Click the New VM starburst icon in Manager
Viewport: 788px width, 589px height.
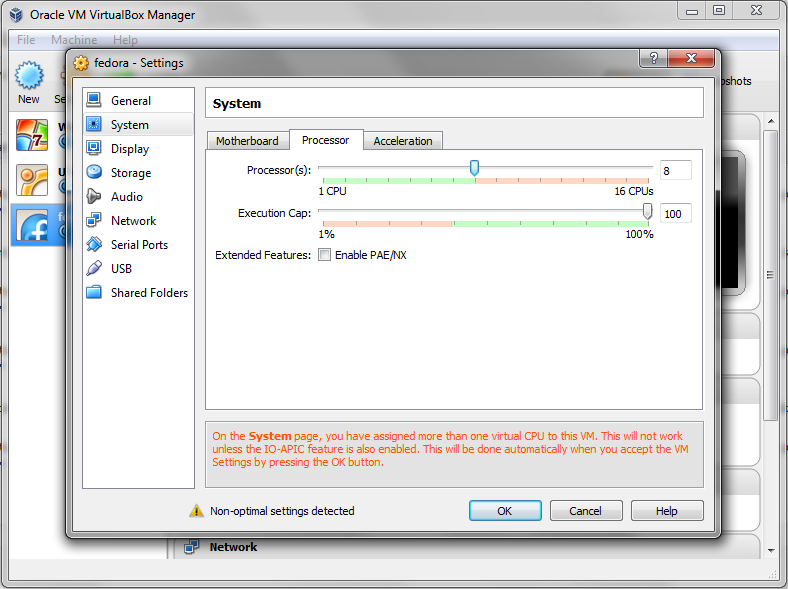click(x=29, y=75)
